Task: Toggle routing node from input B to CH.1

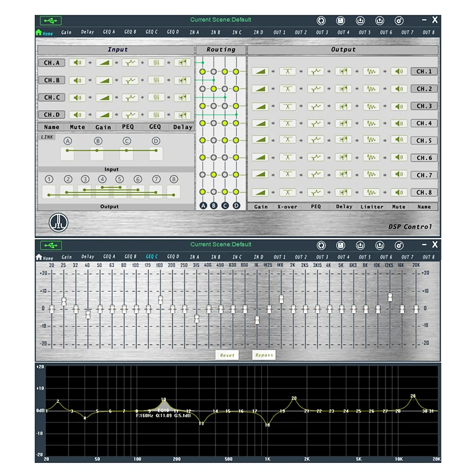Action: click(214, 71)
